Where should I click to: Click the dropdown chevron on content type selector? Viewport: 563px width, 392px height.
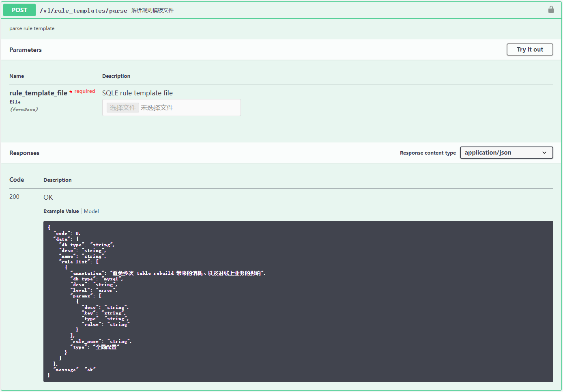point(545,153)
